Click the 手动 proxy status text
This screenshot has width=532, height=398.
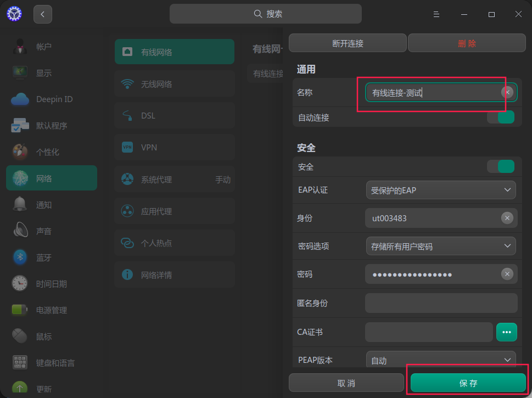pos(223,180)
